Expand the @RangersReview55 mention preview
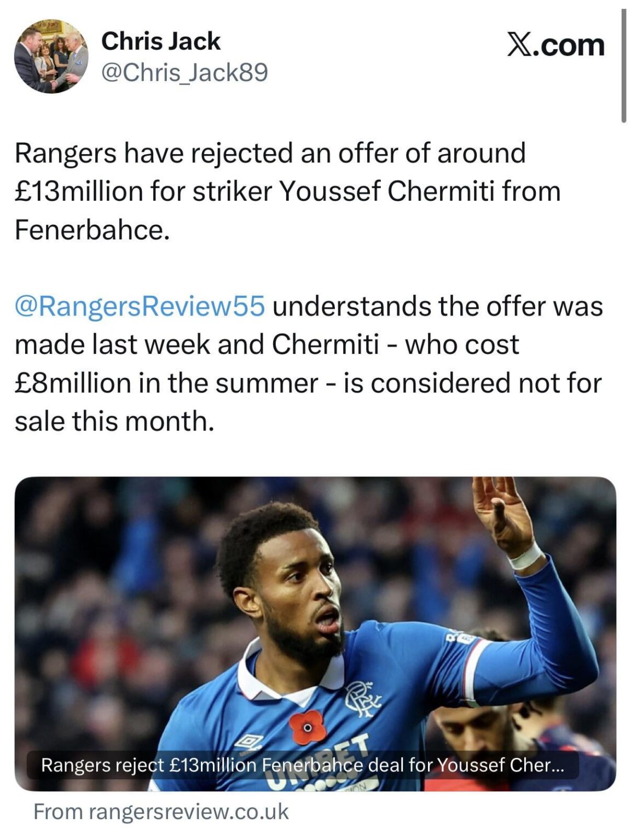This screenshot has height=840, width=631. (140, 309)
